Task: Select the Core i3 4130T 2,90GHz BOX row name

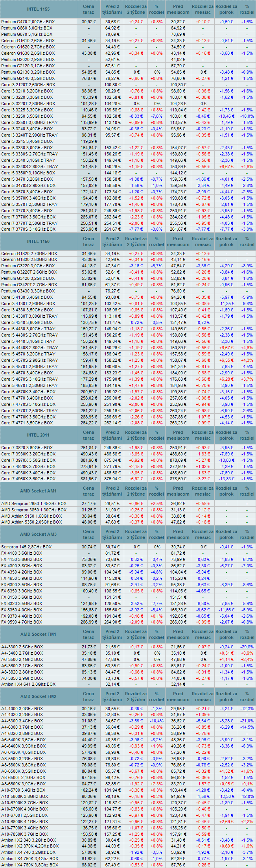Action: click(28, 304)
